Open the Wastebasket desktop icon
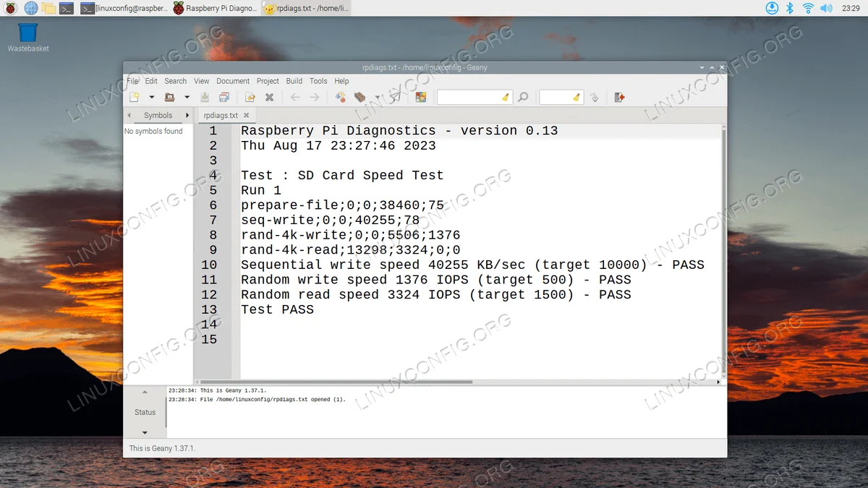The image size is (868, 488). (x=28, y=38)
